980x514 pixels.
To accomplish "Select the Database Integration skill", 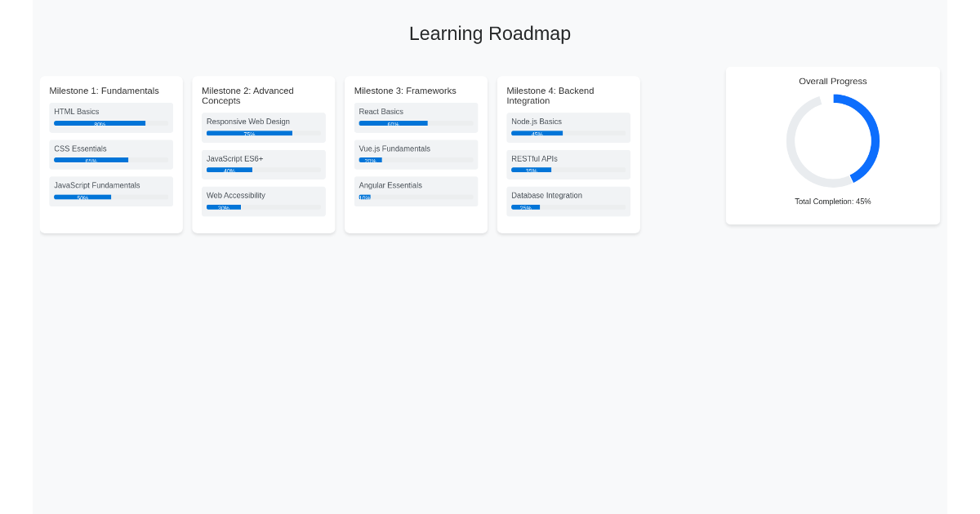I will 568,201.
